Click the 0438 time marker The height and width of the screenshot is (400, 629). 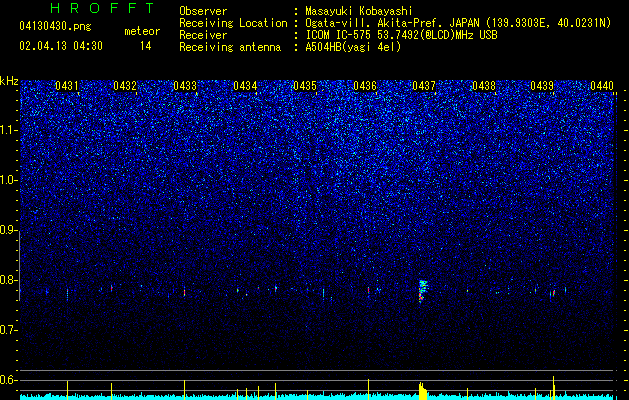click(484, 85)
